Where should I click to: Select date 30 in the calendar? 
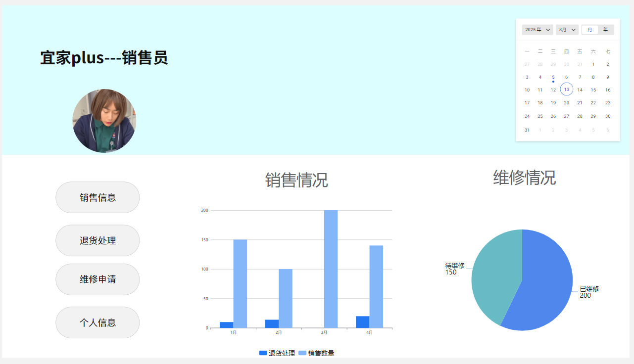pyautogui.click(x=608, y=116)
